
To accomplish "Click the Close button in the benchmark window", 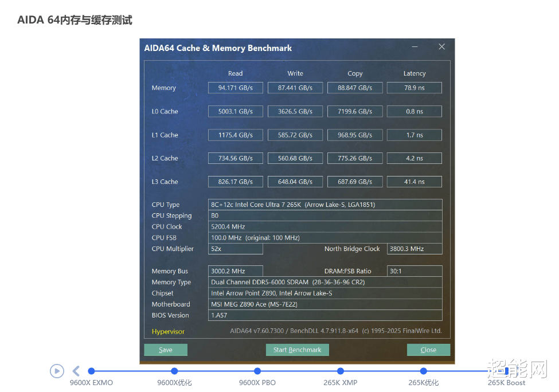I will [428, 350].
